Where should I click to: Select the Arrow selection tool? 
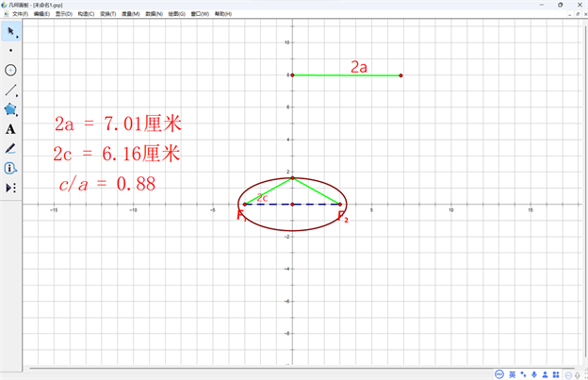(x=10, y=30)
